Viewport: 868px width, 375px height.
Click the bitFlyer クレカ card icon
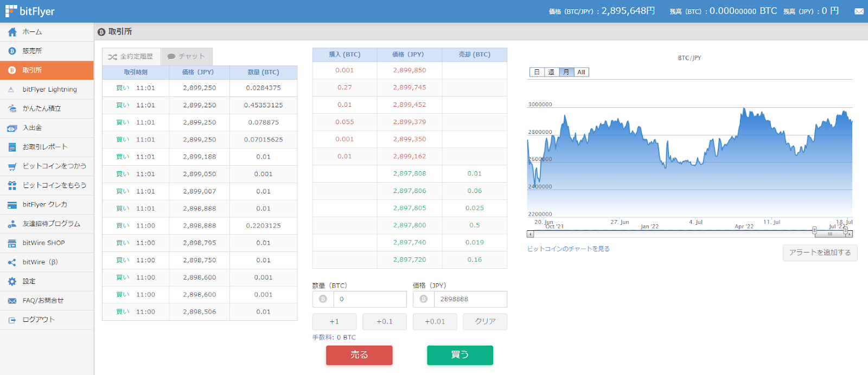point(12,205)
